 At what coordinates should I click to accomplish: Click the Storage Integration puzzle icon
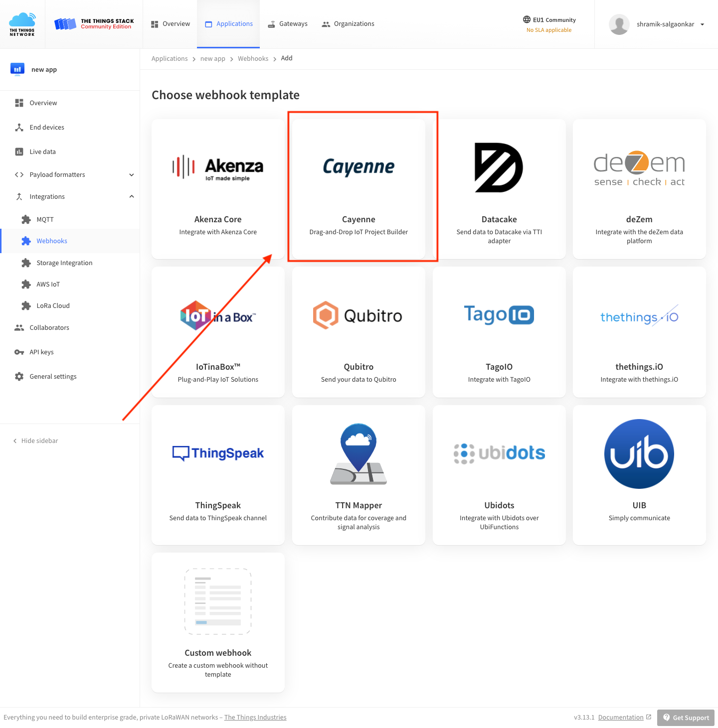(x=26, y=263)
